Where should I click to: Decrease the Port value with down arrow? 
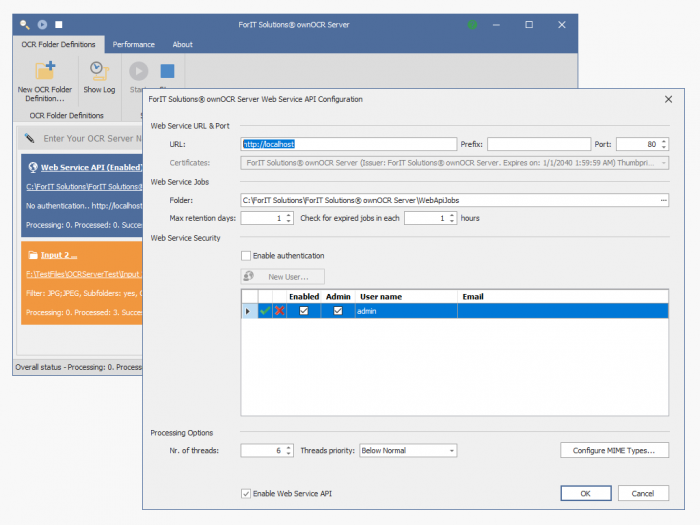[664, 147]
